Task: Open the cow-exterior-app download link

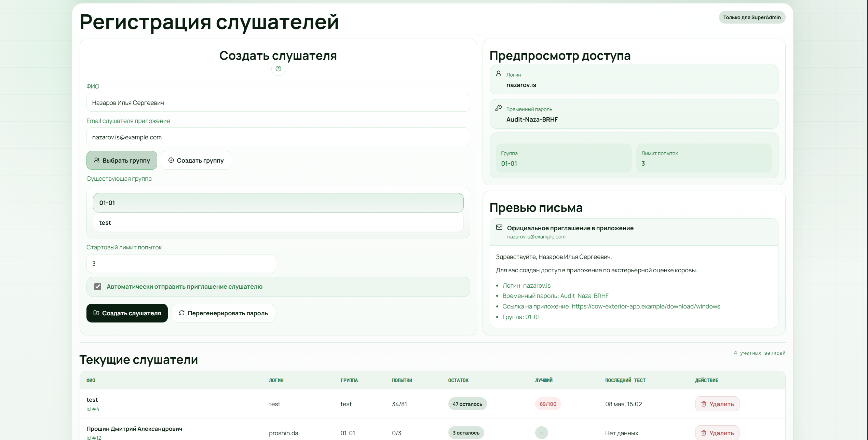Action: [x=646, y=306]
